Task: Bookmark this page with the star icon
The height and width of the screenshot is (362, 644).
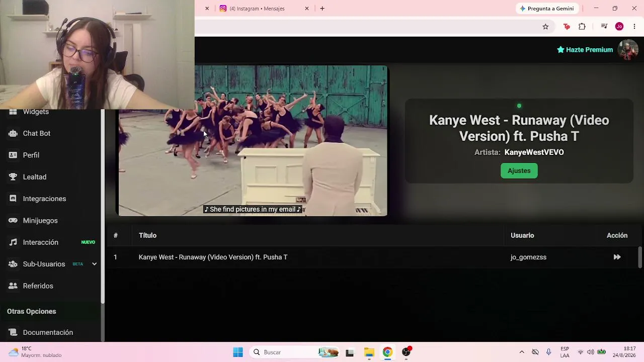Action: (x=545, y=27)
